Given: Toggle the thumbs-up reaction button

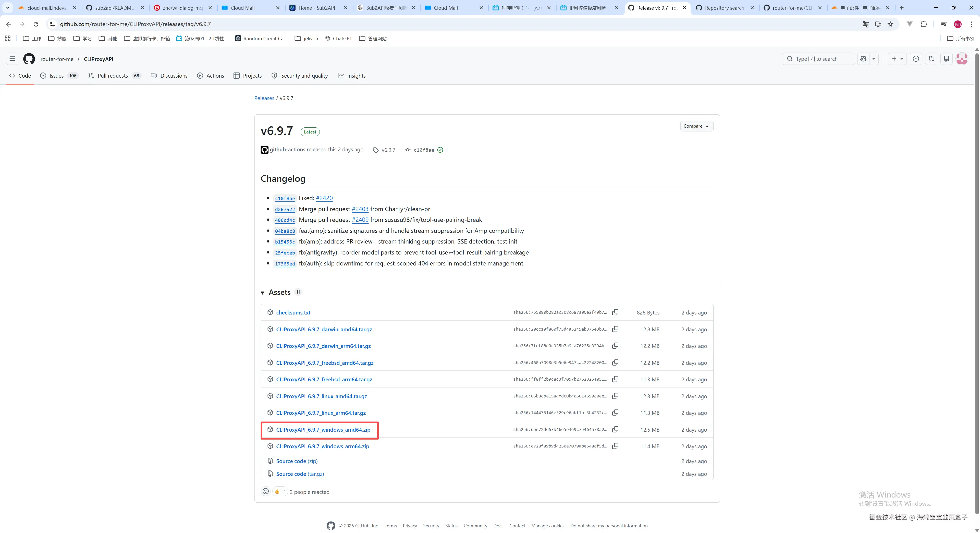Looking at the screenshot, I should (x=280, y=492).
